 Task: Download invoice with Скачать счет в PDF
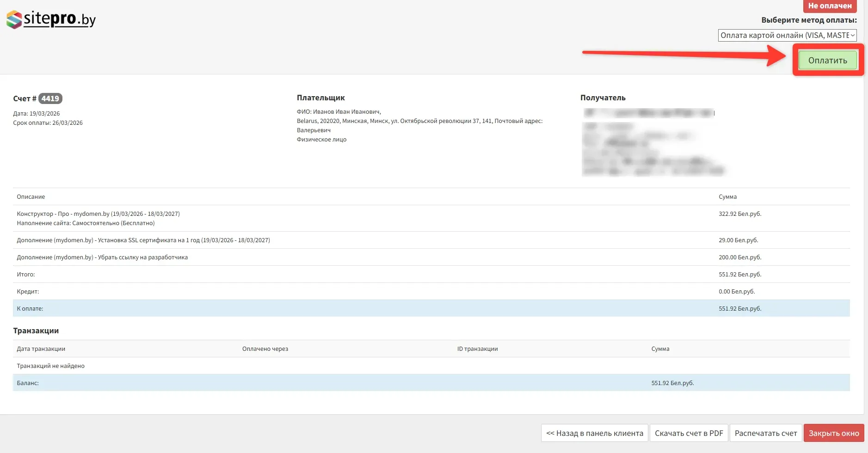[689, 433]
